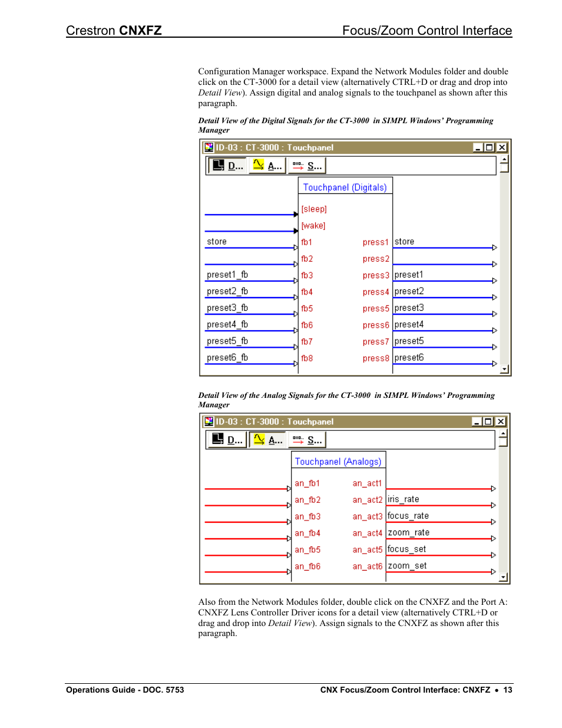The height and width of the screenshot is (728, 562).
Task: Select the preset3 output signal
Action: coord(409,308)
